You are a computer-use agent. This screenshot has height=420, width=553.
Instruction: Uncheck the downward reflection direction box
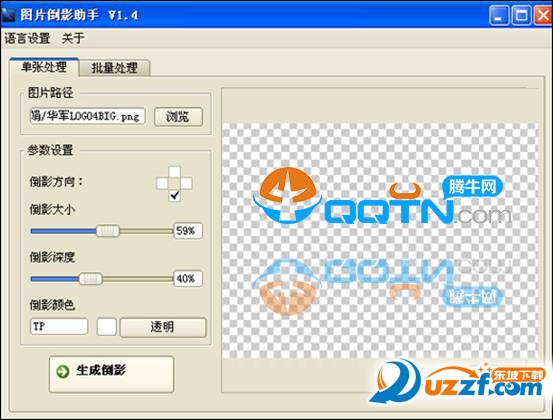pyautogui.click(x=174, y=195)
